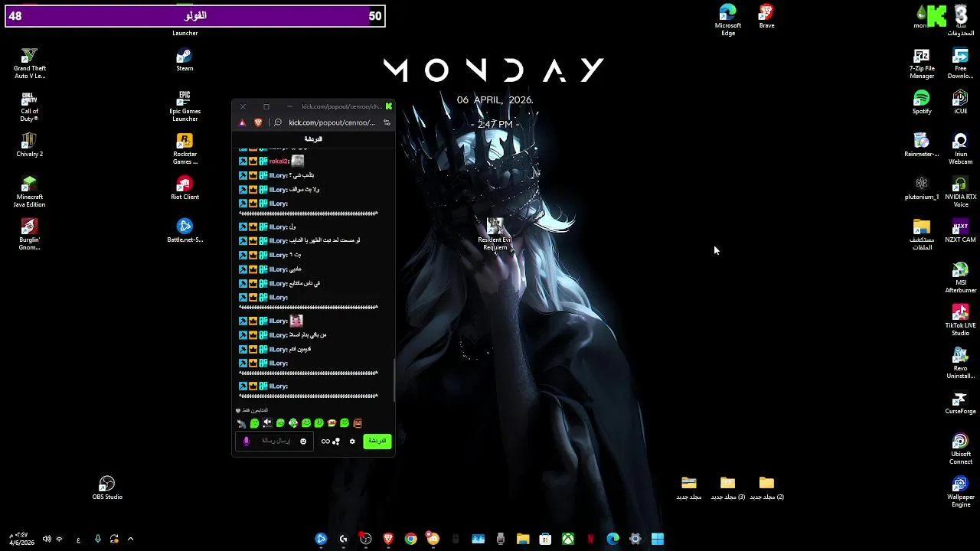The height and width of the screenshot is (551, 980).
Task: Open NZXT CAM desktop icon
Action: coord(960,230)
